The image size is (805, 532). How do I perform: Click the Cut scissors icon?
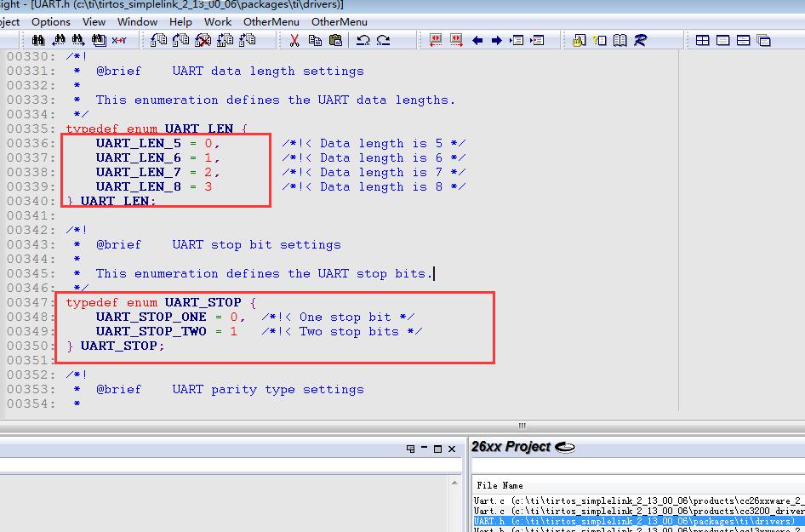coord(294,40)
